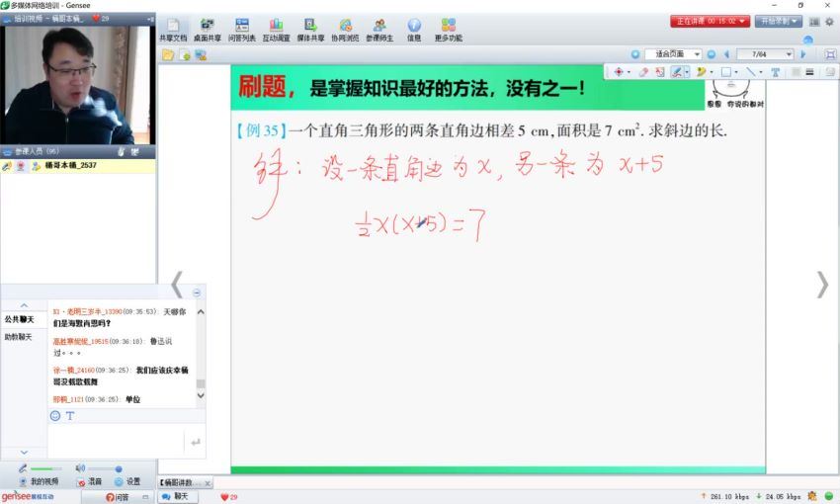
Task: Select the pen drawing tool
Action: (x=677, y=72)
